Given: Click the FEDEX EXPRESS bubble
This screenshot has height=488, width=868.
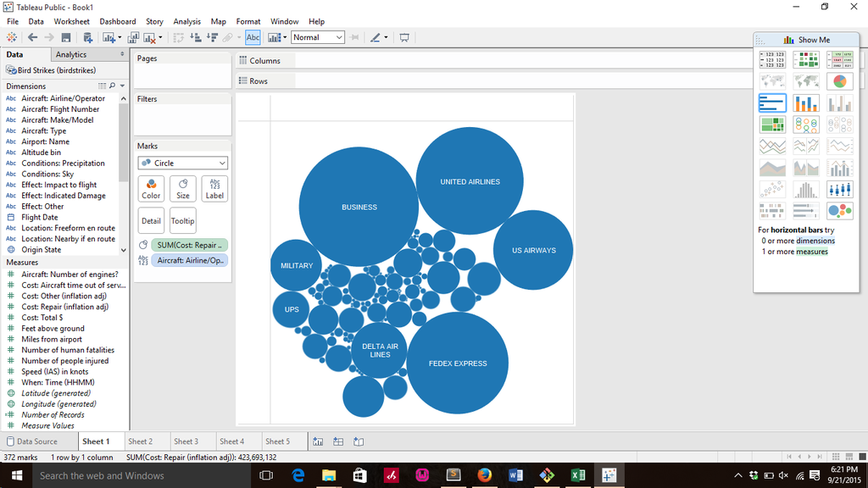Looking at the screenshot, I should coord(457,363).
